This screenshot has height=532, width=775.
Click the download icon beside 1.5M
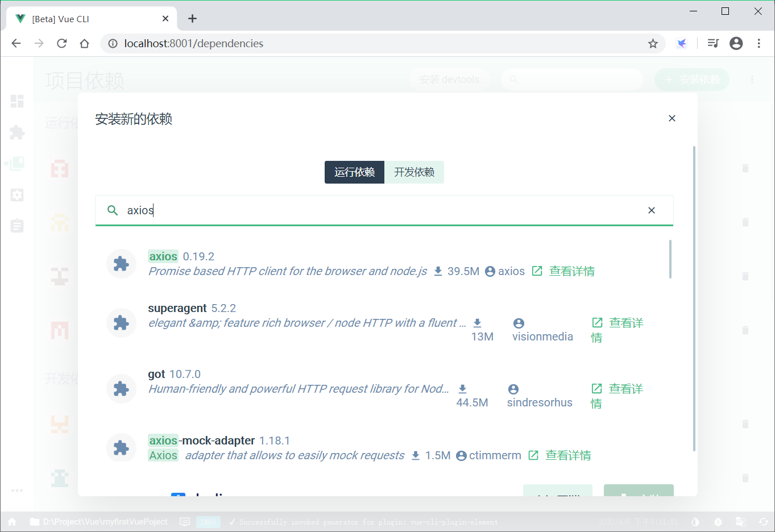point(416,455)
